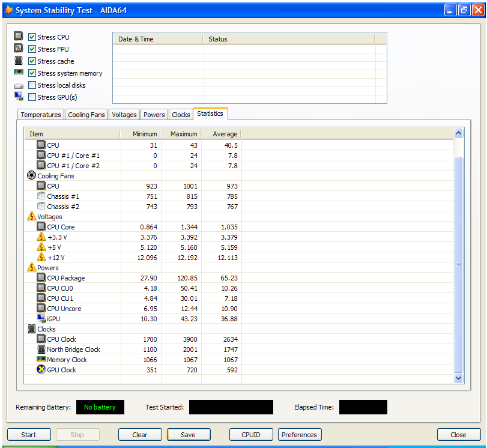Select the Statistics tab

click(210, 114)
